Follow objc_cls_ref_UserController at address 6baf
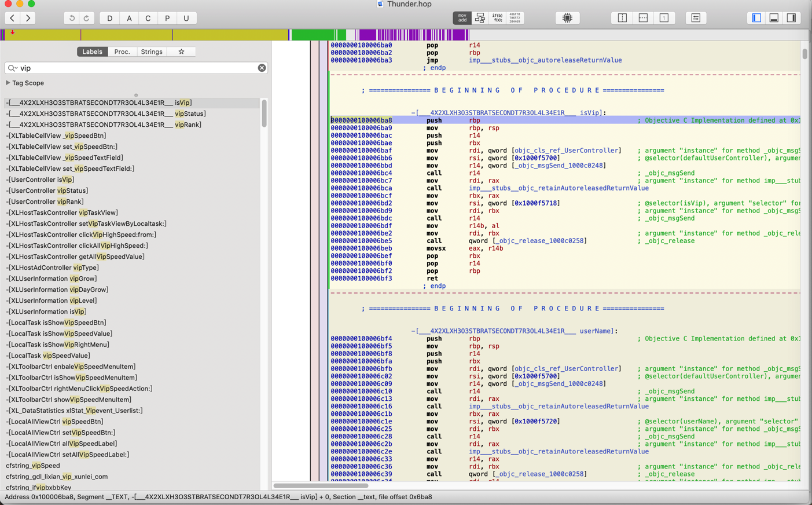The width and height of the screenshot is (812, 505). 567,151
